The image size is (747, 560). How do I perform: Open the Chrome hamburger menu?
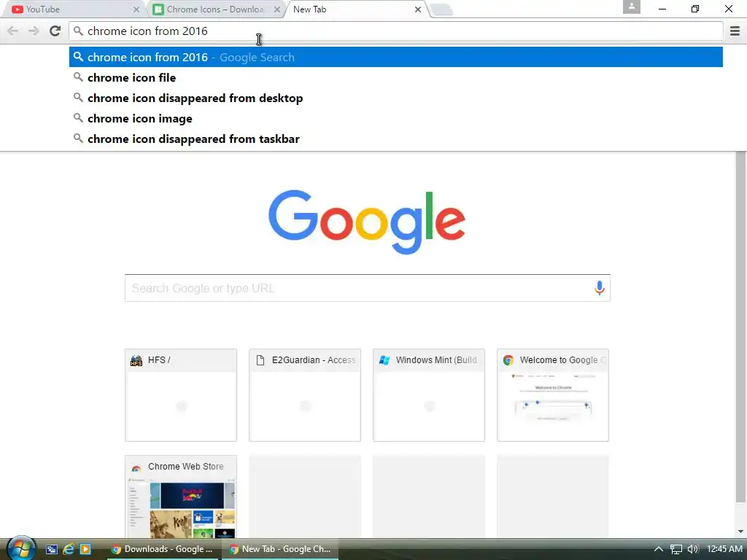[x=735, y=31]
